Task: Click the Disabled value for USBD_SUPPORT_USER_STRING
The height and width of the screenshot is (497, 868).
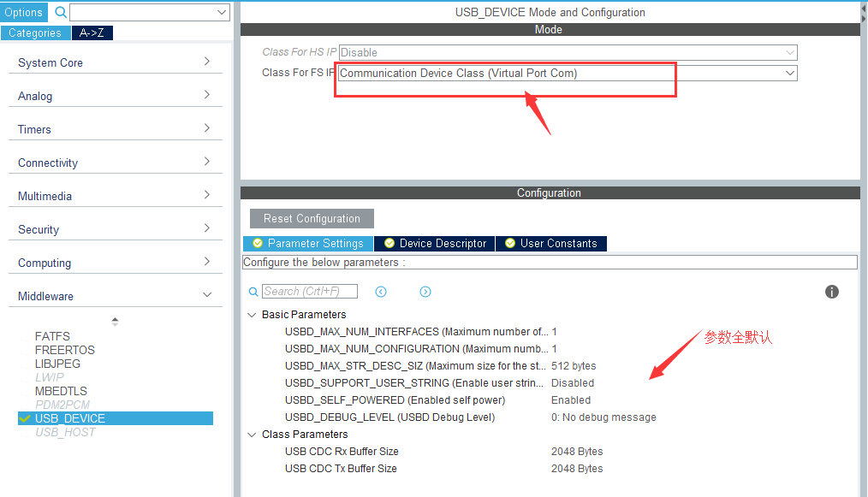Action: coord(573,383)
